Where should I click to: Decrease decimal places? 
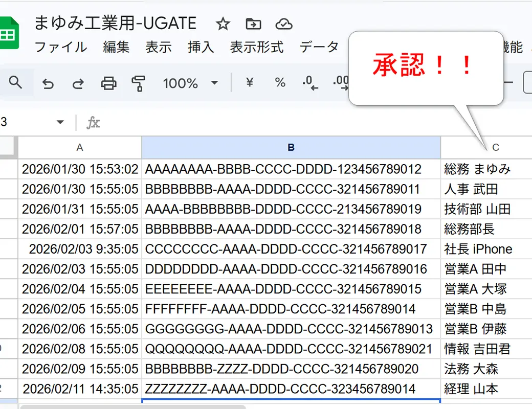click(310, 82)
